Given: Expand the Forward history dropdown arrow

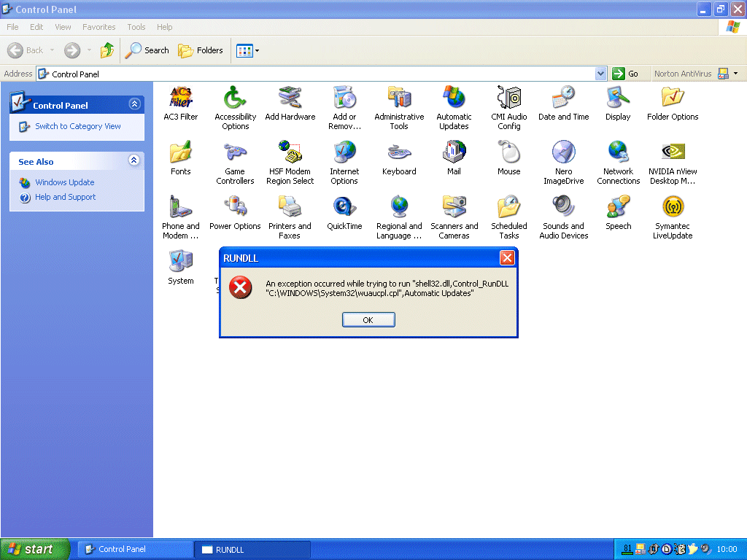Looking at the screenshot, I should click(89, 50).
